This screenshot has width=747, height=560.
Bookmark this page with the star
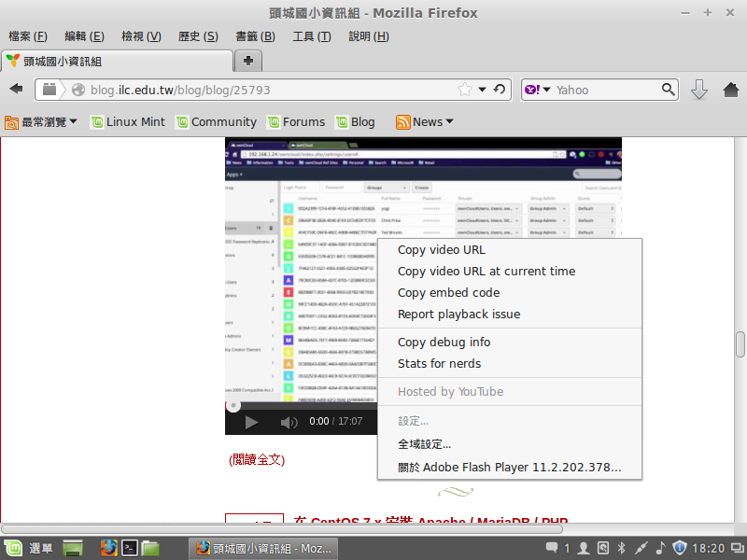coord(465,90)
